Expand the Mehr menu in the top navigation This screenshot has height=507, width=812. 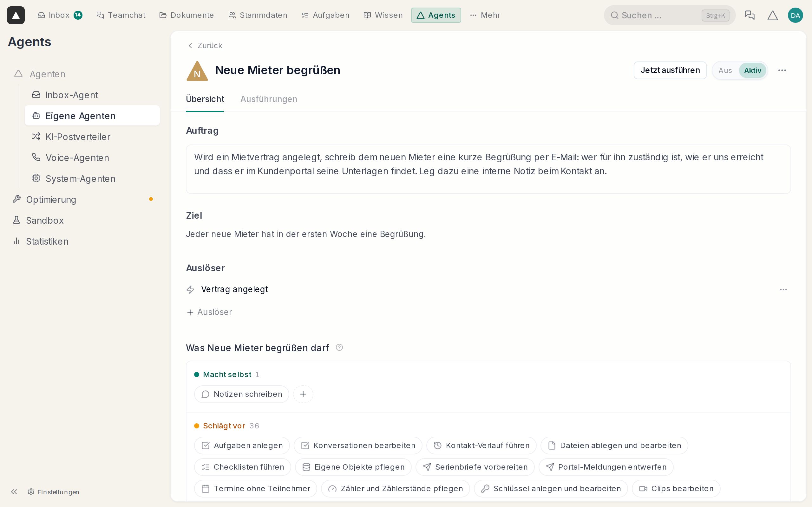tap(485, 15)
